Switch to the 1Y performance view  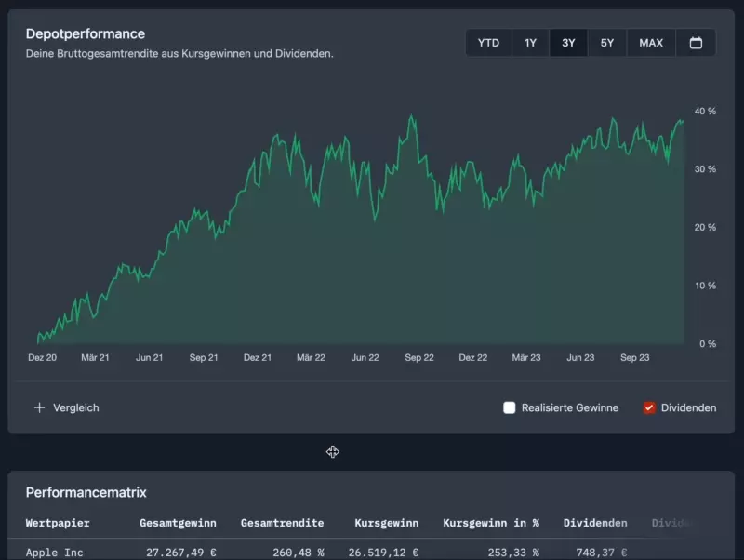pos(530,42)
